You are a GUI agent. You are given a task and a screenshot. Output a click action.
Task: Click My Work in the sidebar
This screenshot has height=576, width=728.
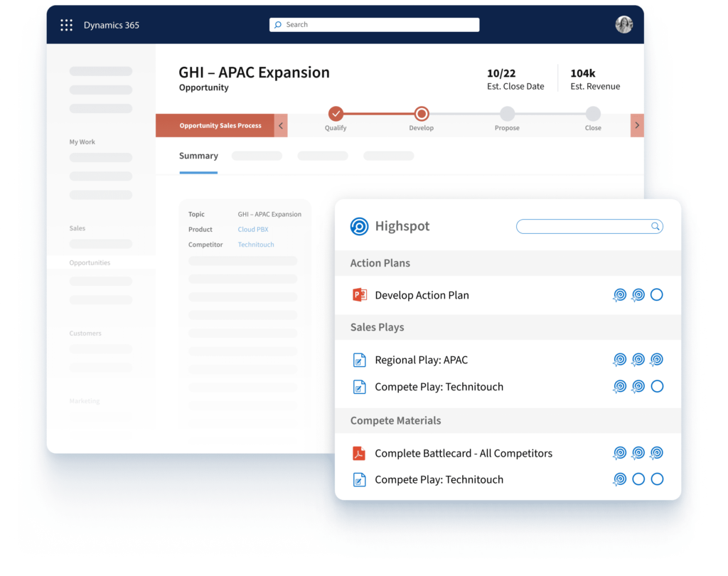(x=82, y=142)
